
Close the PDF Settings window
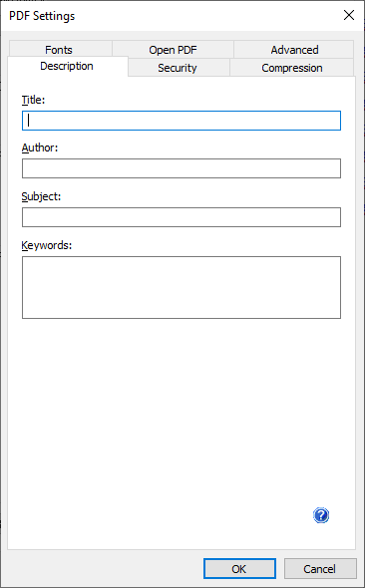coord(349,15)
